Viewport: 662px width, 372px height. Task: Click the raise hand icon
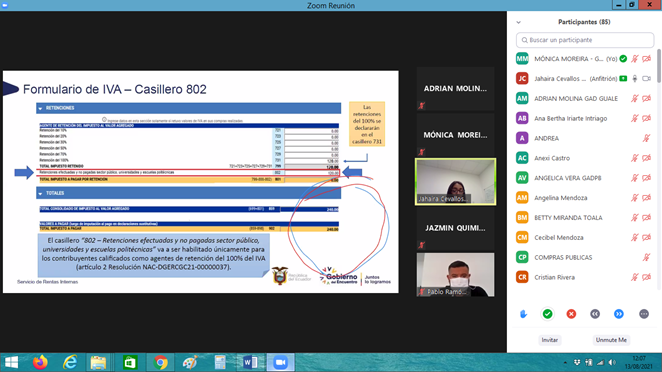click(x=523, y=314)
